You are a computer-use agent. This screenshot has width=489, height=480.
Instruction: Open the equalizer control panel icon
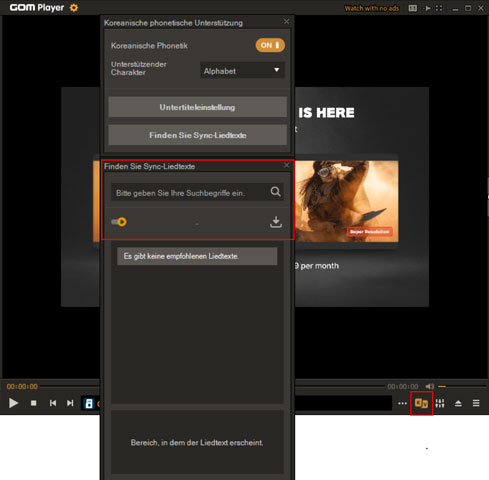point(440,403)
